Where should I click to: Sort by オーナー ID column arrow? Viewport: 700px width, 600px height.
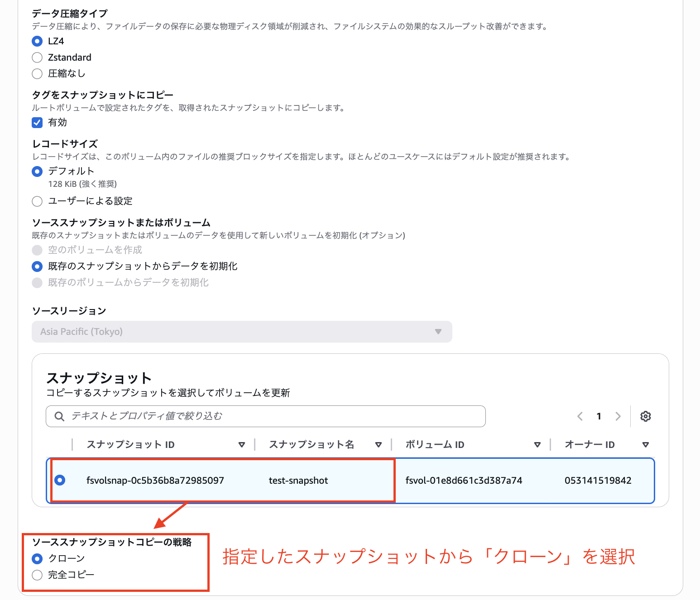point(646,445)
